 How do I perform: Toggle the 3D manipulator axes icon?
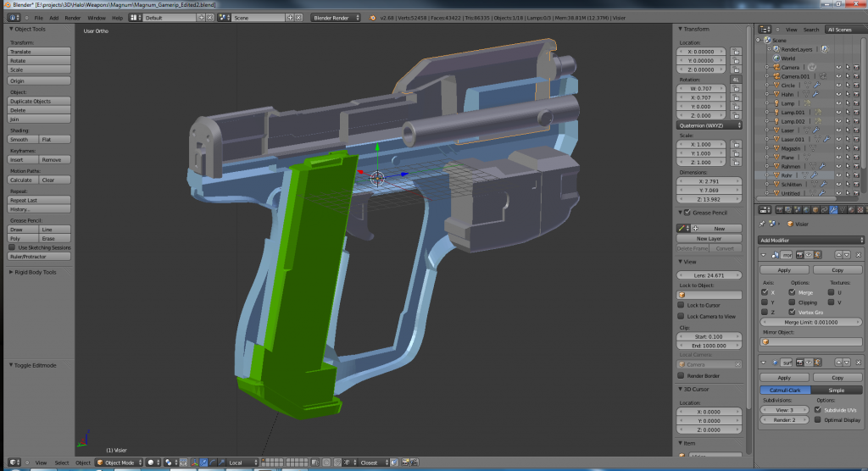click(195, 463)
